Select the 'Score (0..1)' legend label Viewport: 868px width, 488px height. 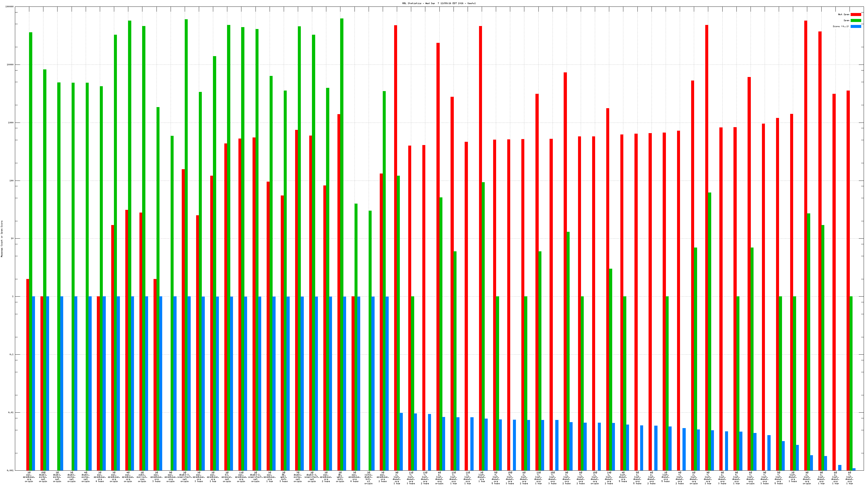click(841, 26)
